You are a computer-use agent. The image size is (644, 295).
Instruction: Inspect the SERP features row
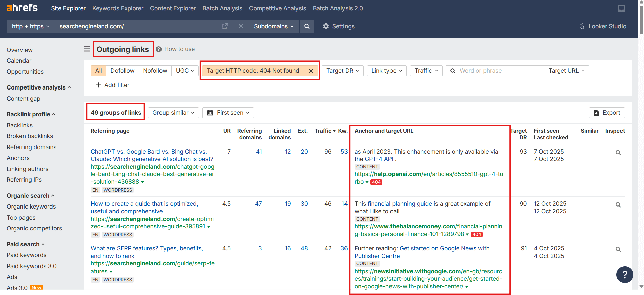tap(618, 249)
